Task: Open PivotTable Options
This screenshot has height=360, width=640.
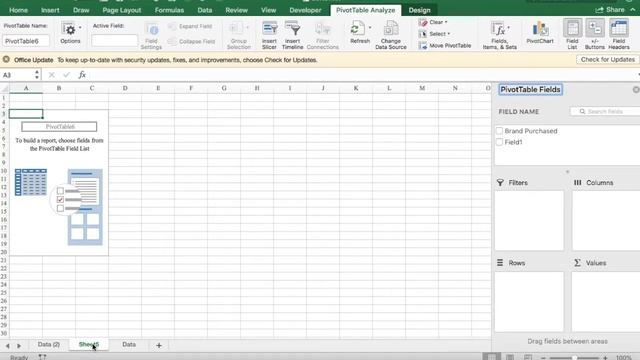Action: (x=70, y=33)
